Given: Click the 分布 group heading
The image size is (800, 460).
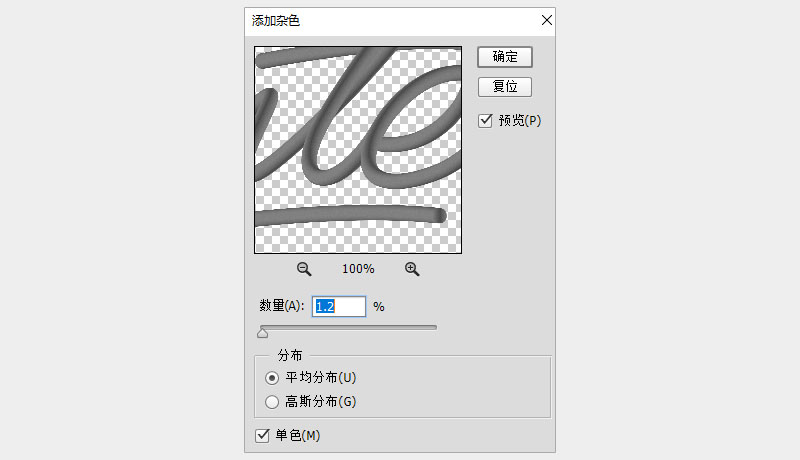Looking at the screenshot, I should coord(291,355).
